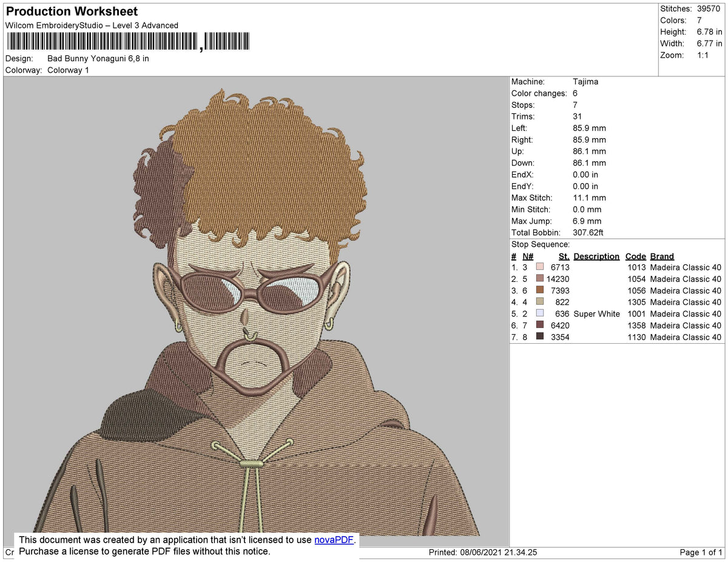
Task: Click the "Left:" extent label
Action: coord(519,128)
